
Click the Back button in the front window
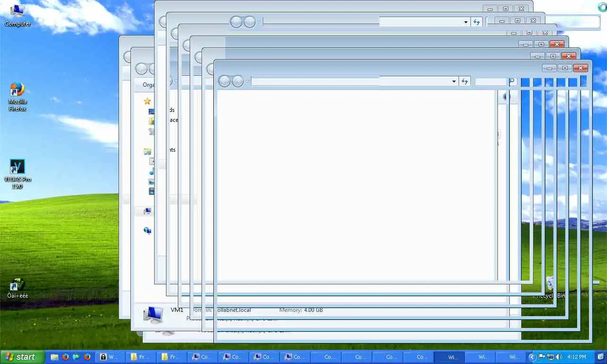[x=224, y=81]
